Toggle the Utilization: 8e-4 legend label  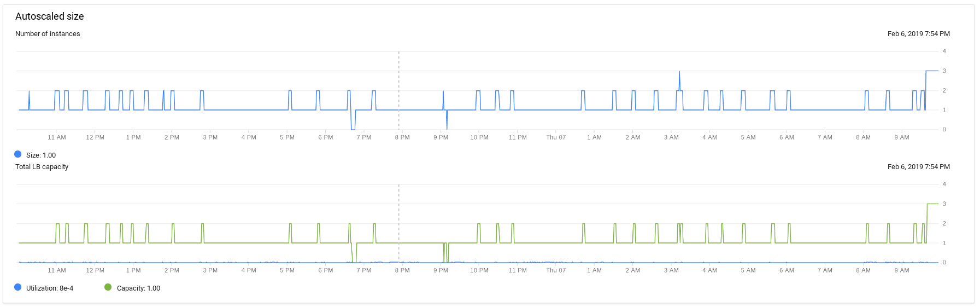[50, 288]
